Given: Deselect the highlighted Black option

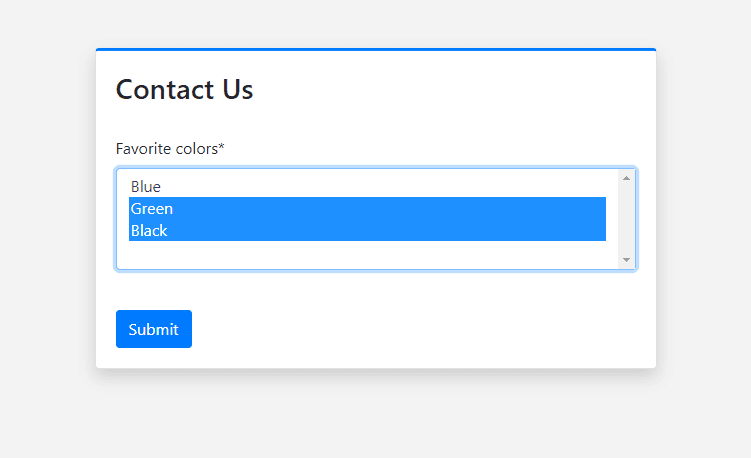Looking at the screenshot, I should pos(367,230).
